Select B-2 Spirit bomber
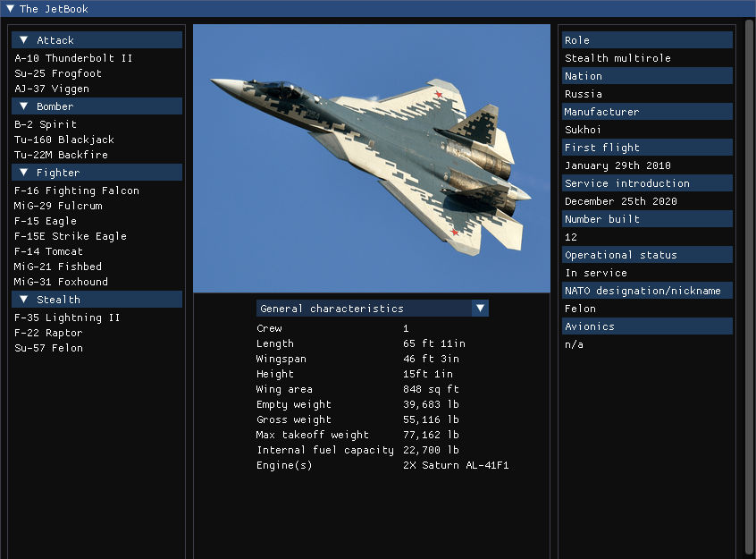 pos(46,124)
